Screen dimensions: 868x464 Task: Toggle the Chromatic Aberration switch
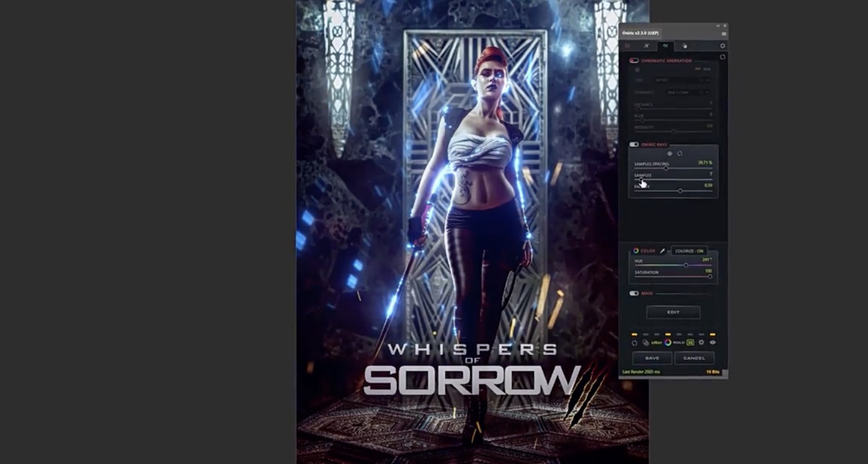point(634,60)
